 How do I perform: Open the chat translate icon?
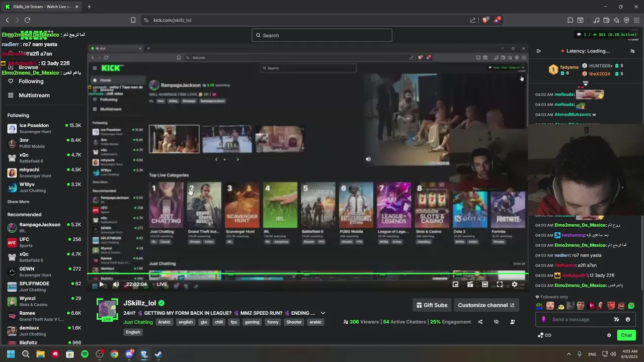click(616, 319)
